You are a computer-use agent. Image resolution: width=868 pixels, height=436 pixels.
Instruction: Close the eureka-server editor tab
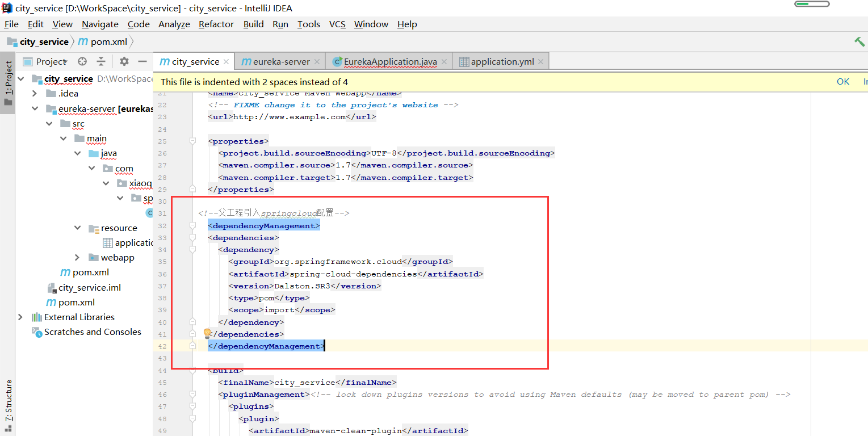pos(317,62)
